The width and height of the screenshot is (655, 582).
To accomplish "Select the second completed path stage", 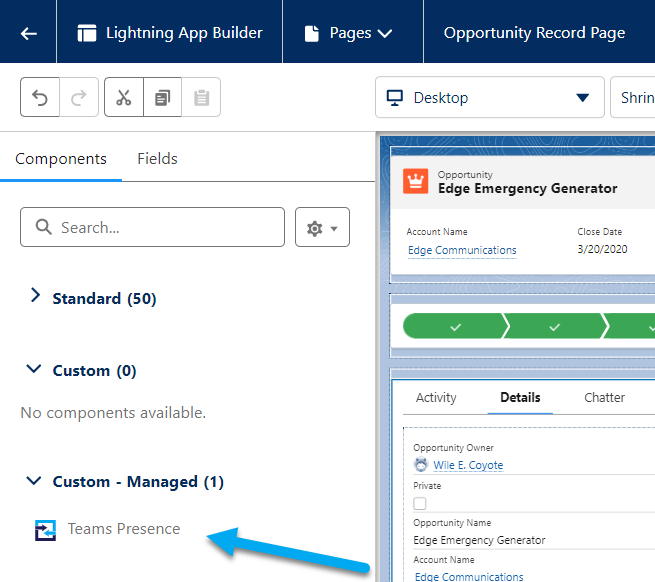I will 554,326.
